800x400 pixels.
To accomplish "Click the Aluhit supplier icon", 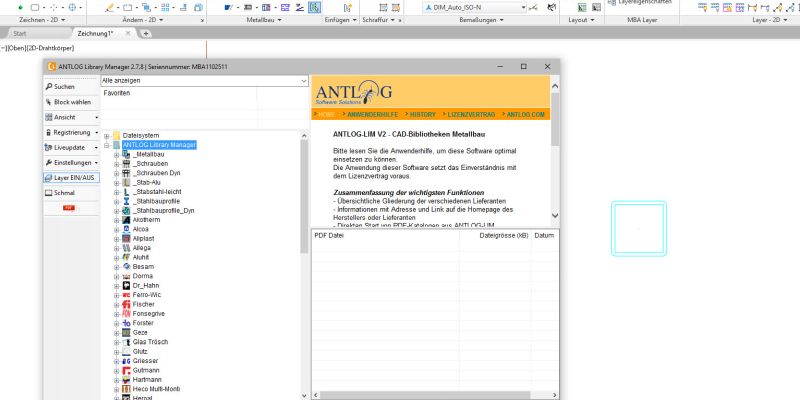I will [126, 258].
